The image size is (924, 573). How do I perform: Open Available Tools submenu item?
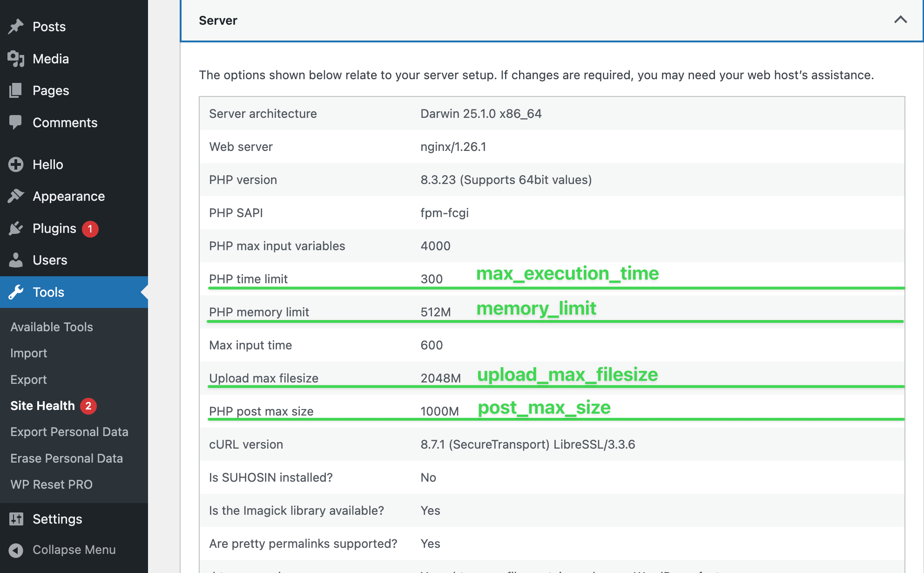coord(52,327)
